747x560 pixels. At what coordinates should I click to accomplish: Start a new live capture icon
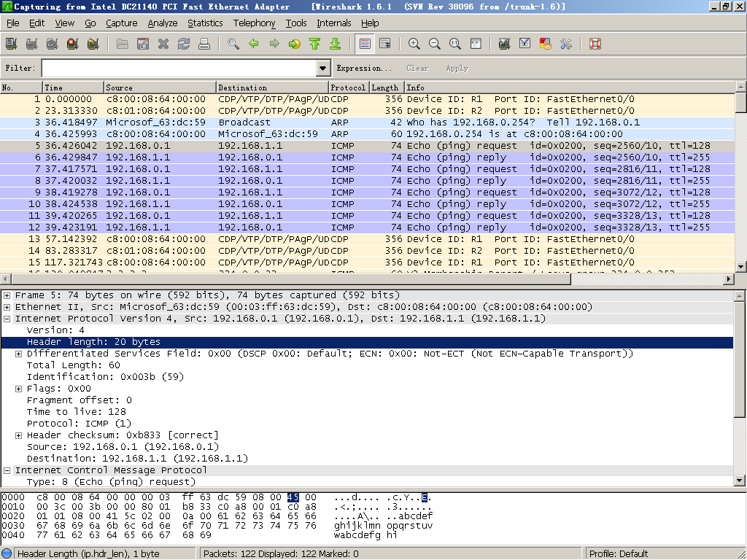(52, 44)
